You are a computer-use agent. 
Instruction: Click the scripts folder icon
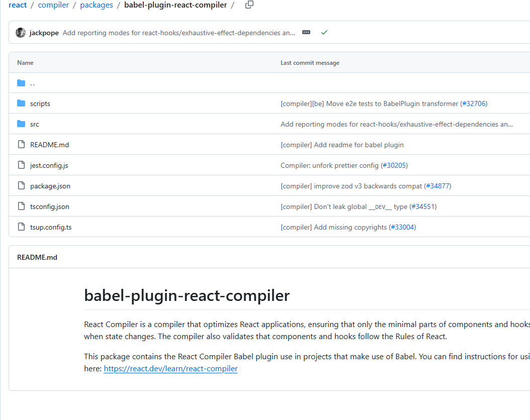21,103
